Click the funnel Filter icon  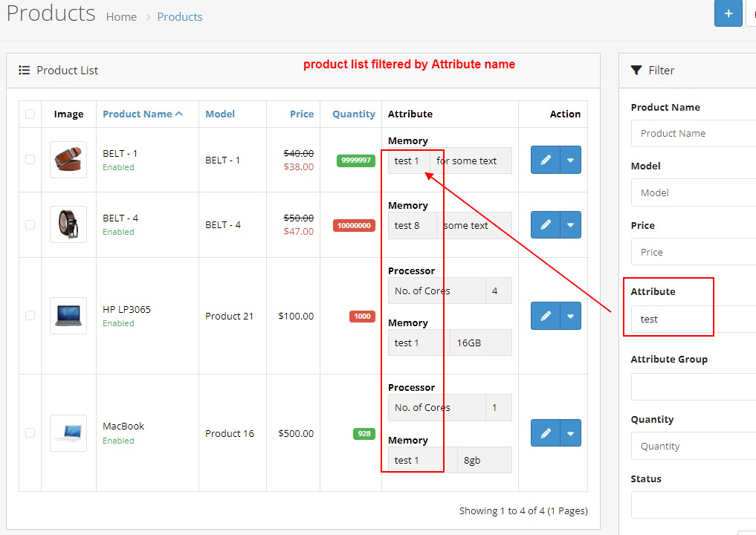[636, 70]
